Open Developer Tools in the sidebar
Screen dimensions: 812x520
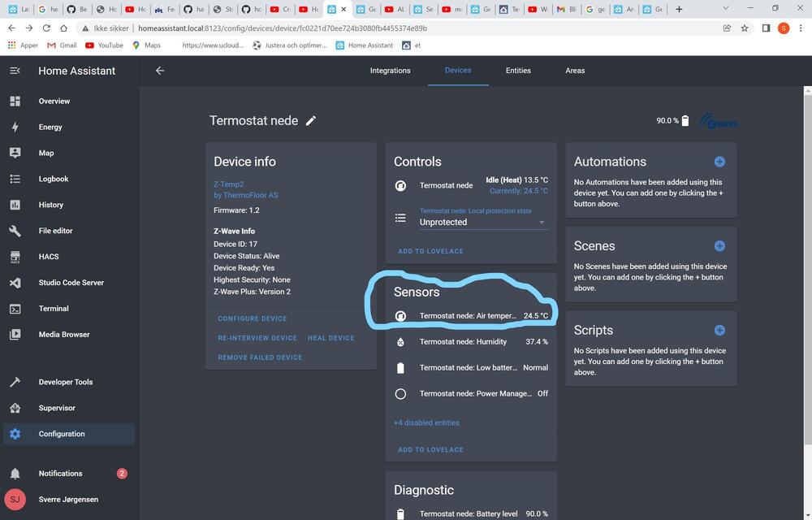tap(66, 382)
